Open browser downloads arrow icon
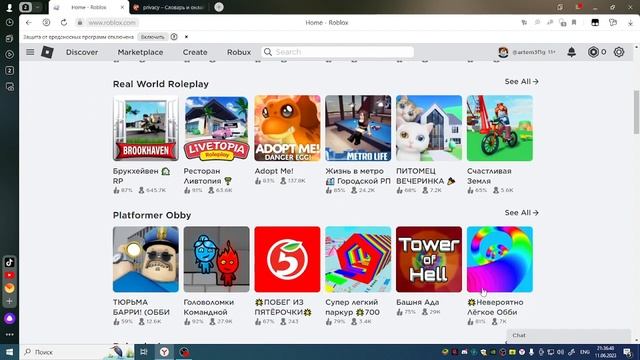Viewport: 640px width, 360px height. tap(631, 23)
